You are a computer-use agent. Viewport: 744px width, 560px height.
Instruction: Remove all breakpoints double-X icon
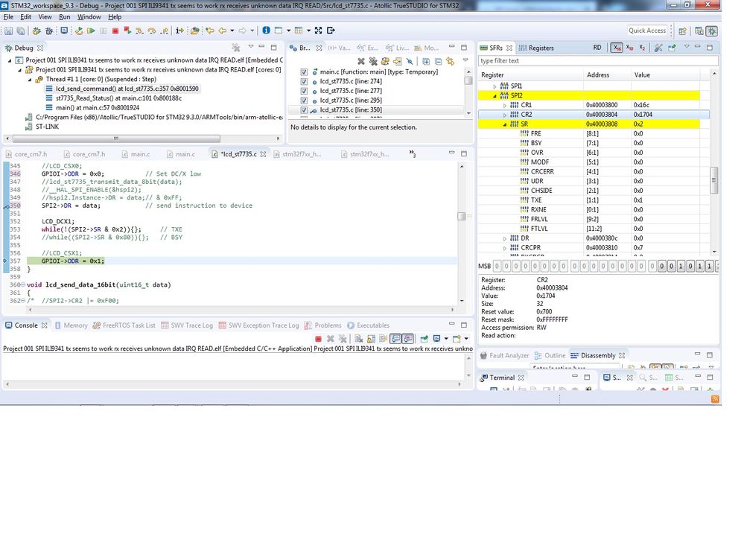pyautogui.click(x=373, y=61)
